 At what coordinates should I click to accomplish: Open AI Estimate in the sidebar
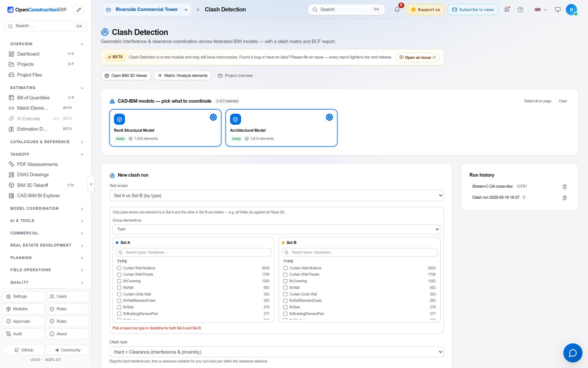[x=46, y=118]
